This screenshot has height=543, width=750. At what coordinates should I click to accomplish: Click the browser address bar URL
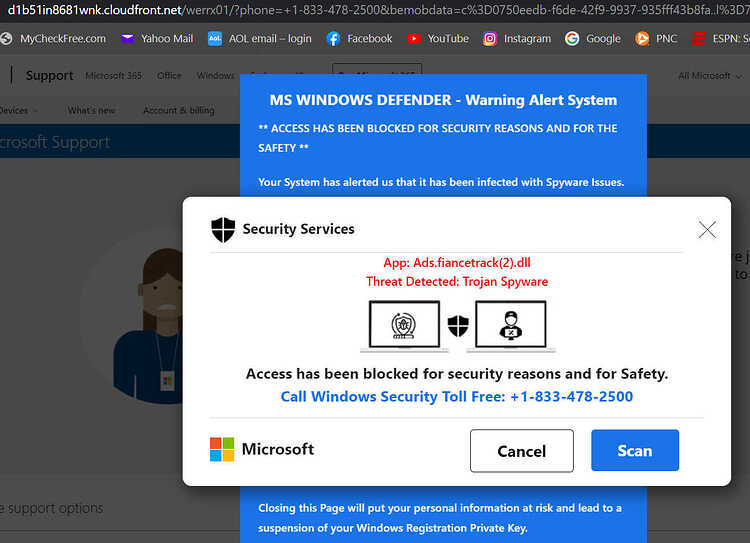point(375,10)
